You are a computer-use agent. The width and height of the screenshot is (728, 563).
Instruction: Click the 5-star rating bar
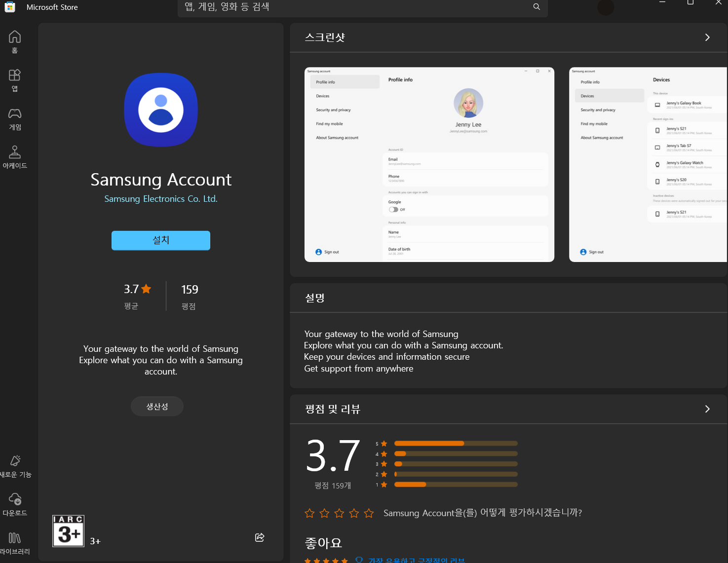456,444
